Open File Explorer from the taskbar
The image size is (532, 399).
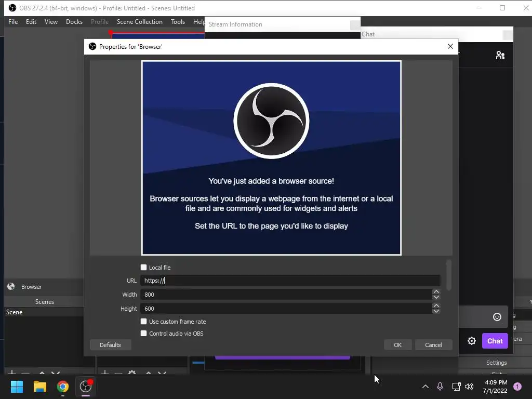[x=39, y=386]
